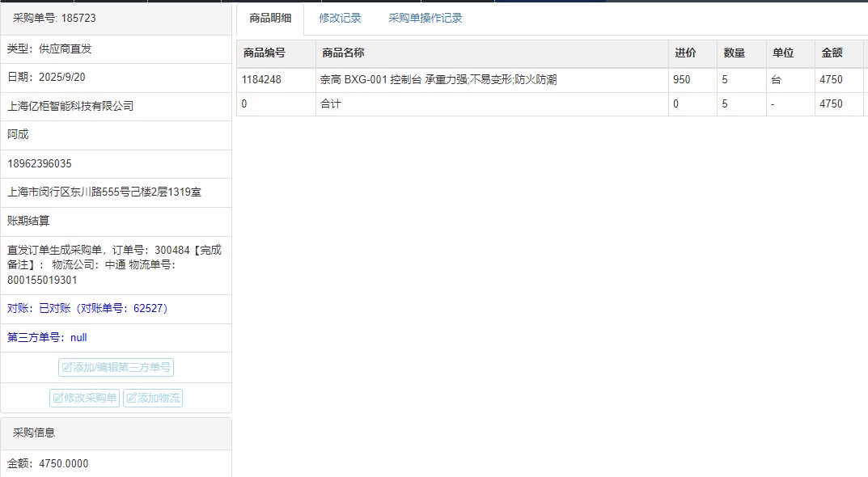Image resolution: width=868 pixels, height=477 pixels.
Task: Click the 金额 column header
Action: [x=832, y=53]
